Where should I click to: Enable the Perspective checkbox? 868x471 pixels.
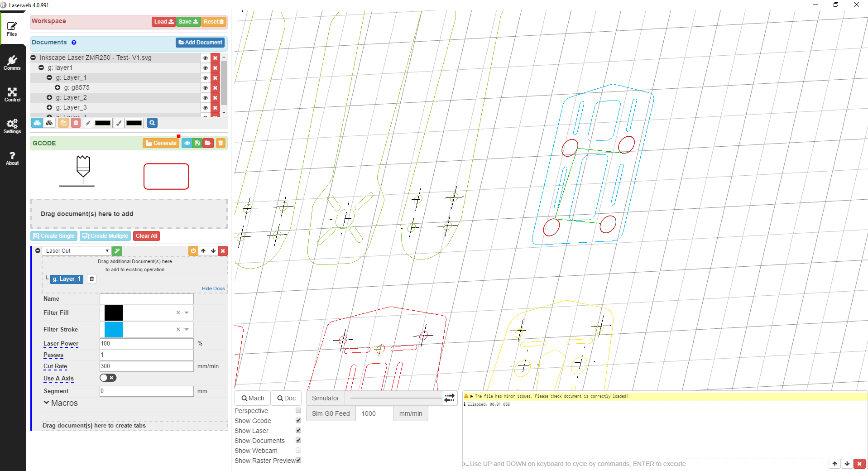click(x=298, y=410)
